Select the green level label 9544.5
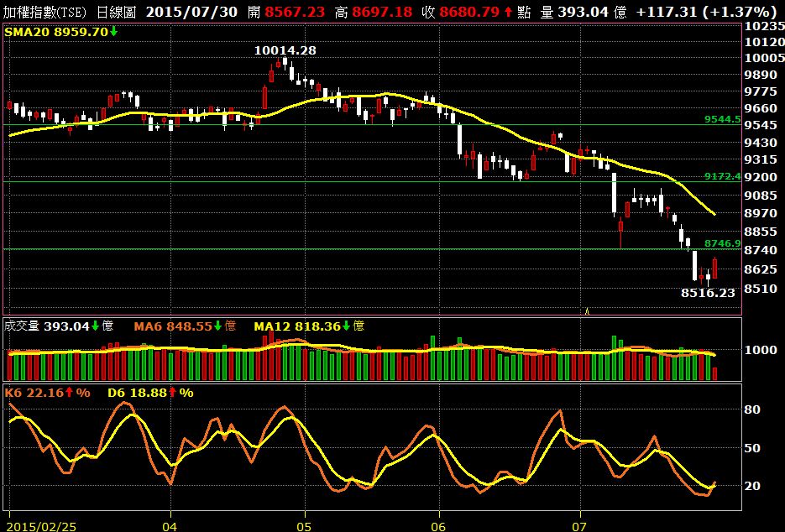Viewport: 785px width, 532px height. (722, 119)
